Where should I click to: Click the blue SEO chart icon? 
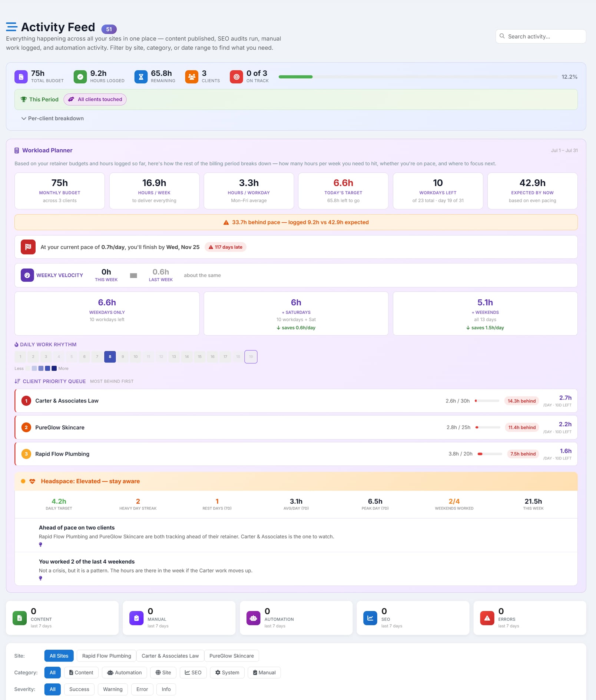click(x=370, y=618)
